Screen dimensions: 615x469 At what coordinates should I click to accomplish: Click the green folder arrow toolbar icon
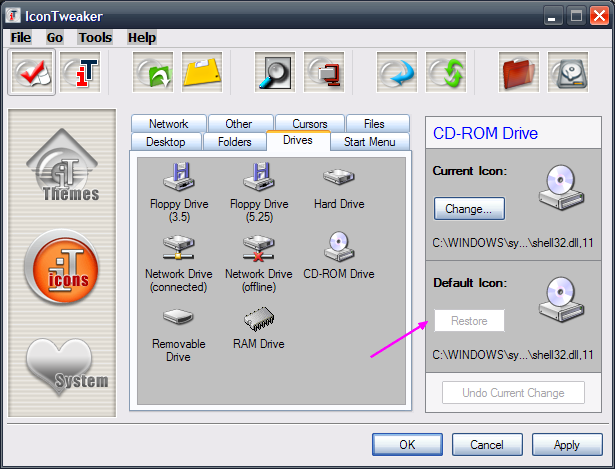click(153, 72)
